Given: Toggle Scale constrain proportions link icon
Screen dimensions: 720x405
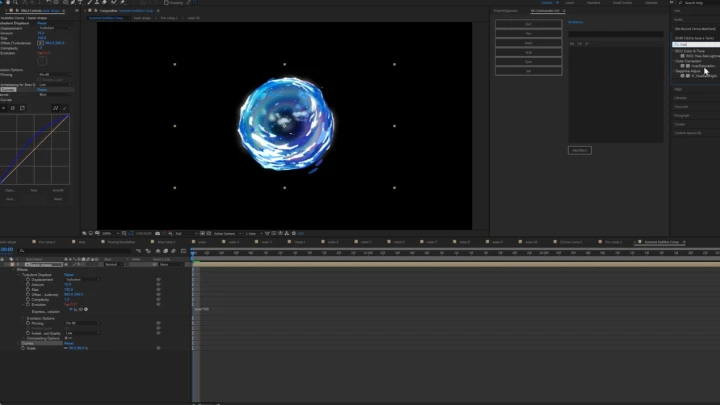Looking at the screenshot, I should 66,348.
